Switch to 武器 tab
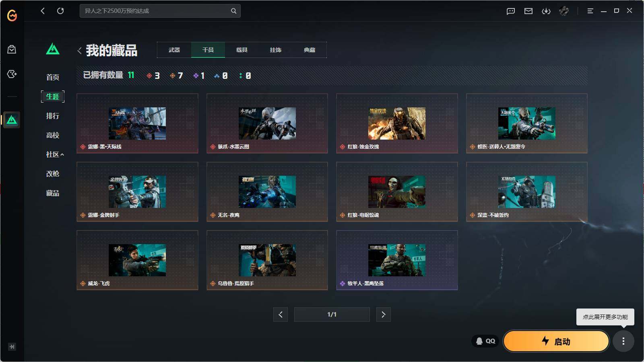 click(x=174, y=50)
